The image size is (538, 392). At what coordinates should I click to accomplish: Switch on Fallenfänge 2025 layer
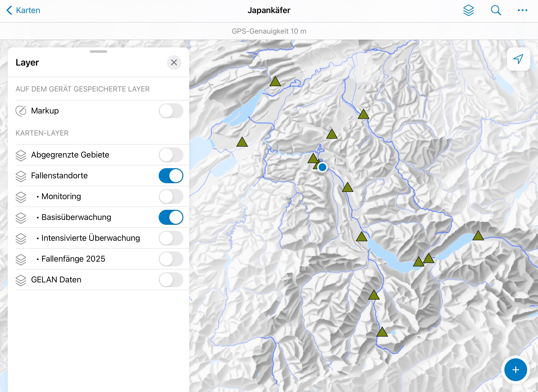click(x=171, y=259)
